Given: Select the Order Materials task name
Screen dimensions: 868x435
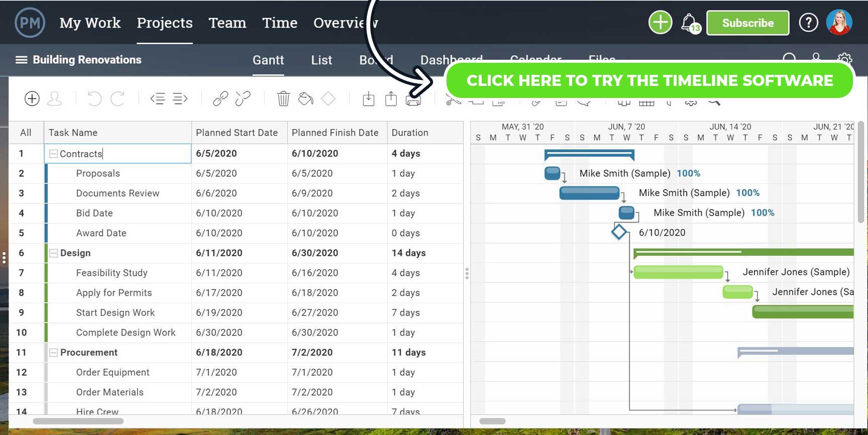Looking at the screenshot, I should pos(110,392).
